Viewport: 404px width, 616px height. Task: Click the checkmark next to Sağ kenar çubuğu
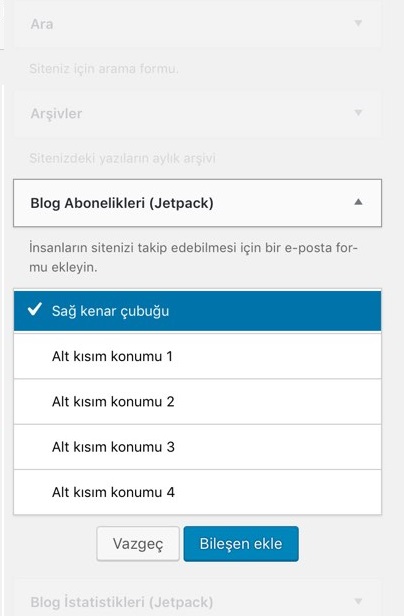35,310
